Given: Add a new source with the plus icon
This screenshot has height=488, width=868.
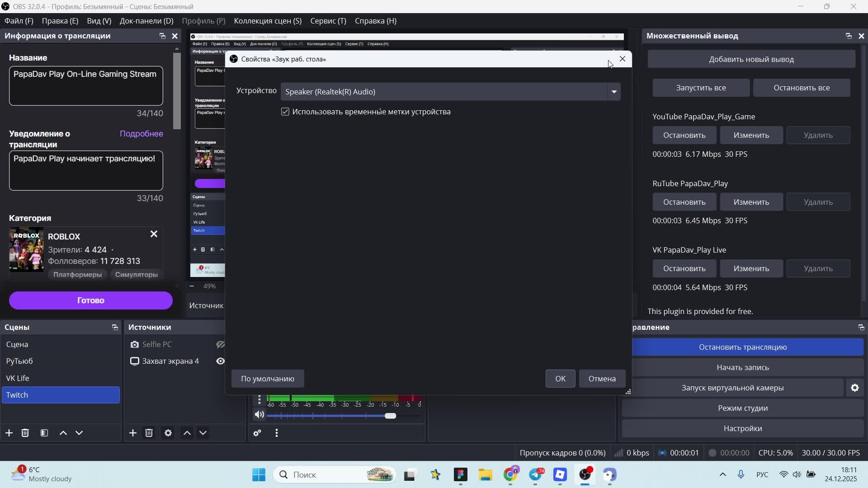Looking at the screenshot, I should coord(133,433).
